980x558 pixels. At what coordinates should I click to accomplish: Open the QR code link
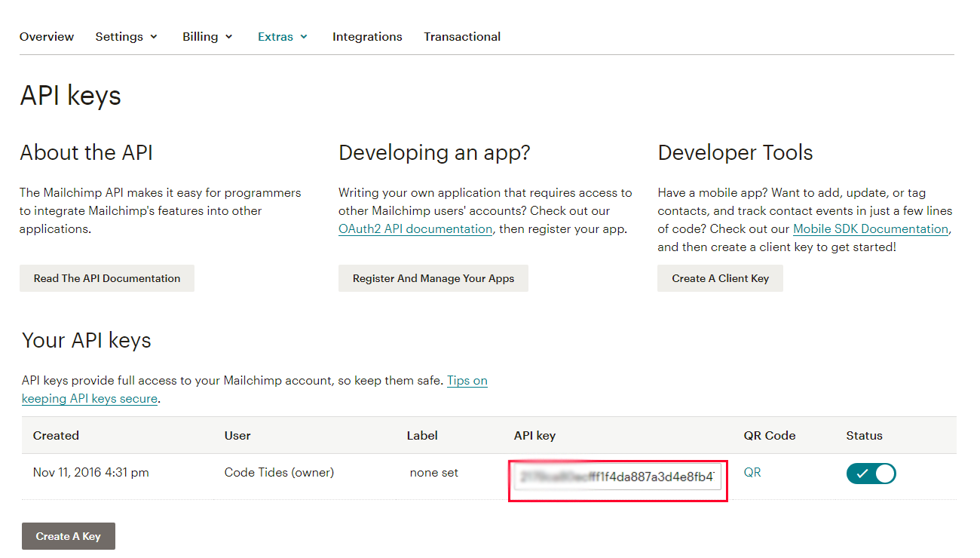click(752, 472)
